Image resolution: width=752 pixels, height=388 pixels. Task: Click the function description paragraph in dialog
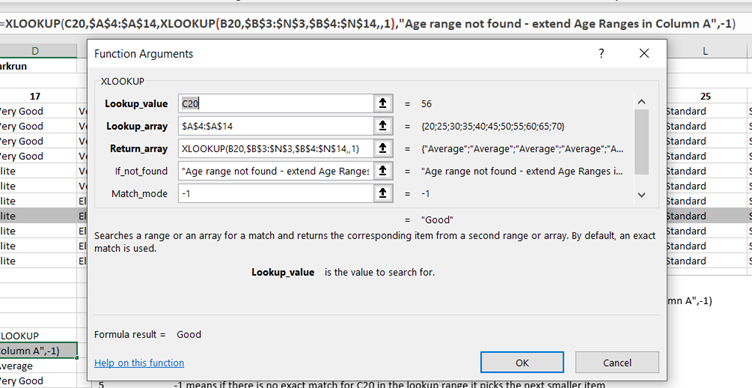(375, 242)
